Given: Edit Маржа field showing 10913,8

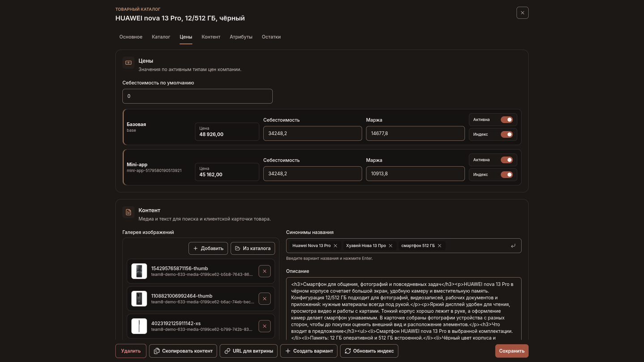Looking at the screenshot, I should [415, 173].
